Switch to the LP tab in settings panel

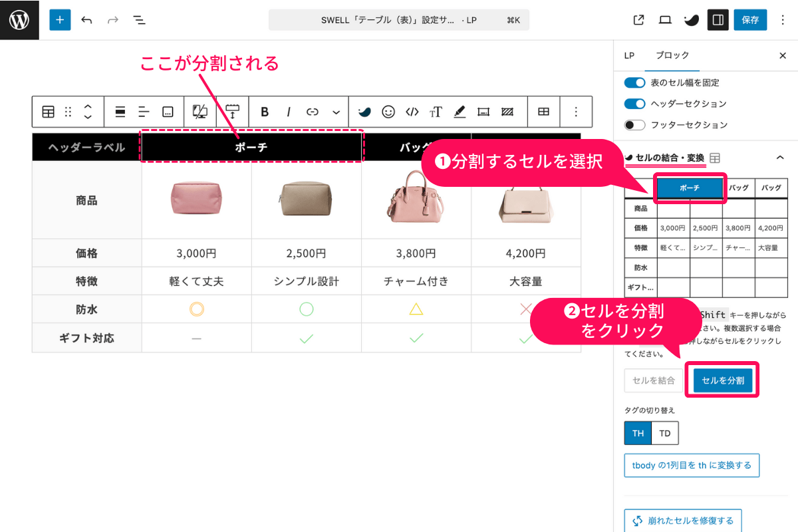point(629,55)
